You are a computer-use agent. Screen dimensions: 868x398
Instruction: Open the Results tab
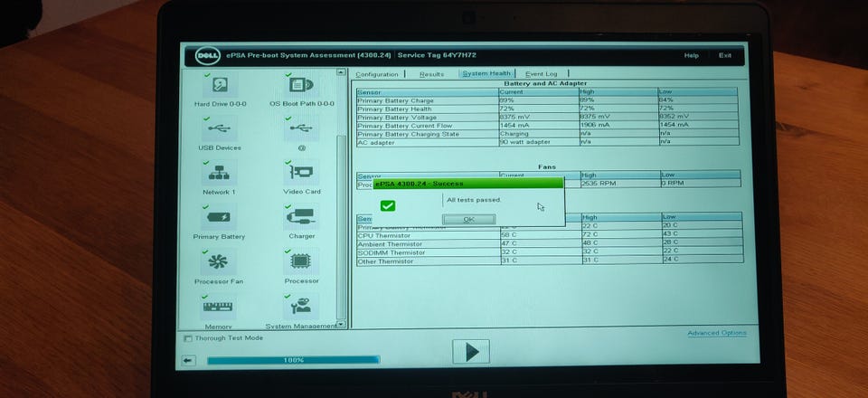(x=432, y=74)
